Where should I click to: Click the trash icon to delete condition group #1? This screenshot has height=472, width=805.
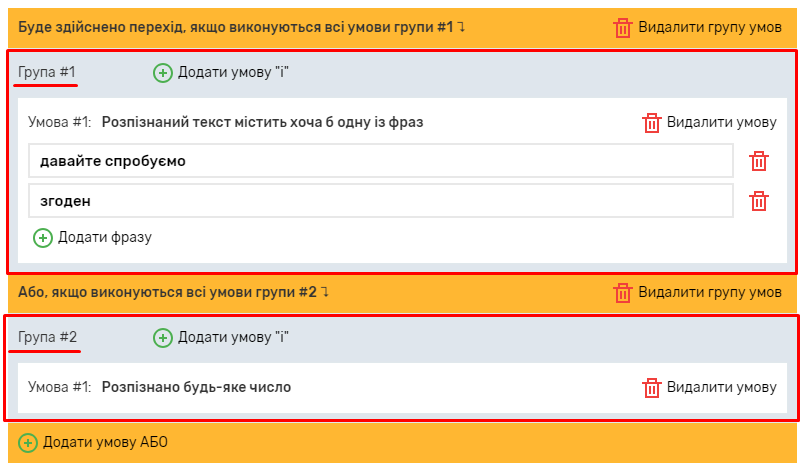tap(623, 27)
